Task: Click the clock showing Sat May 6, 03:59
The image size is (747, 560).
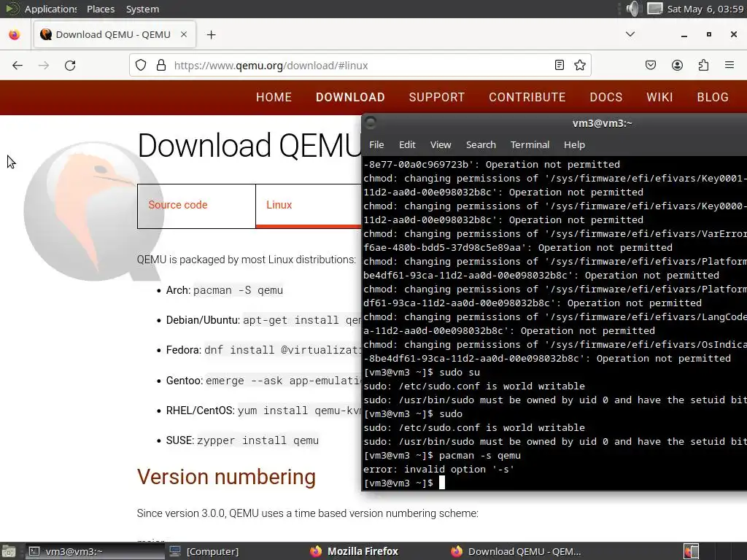Action: [x=705, y=9]
